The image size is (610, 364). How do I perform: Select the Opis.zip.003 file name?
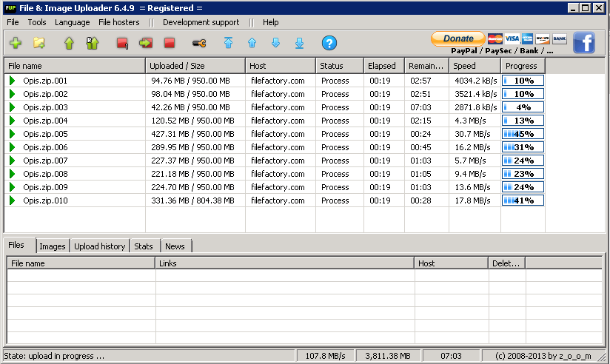45,107
